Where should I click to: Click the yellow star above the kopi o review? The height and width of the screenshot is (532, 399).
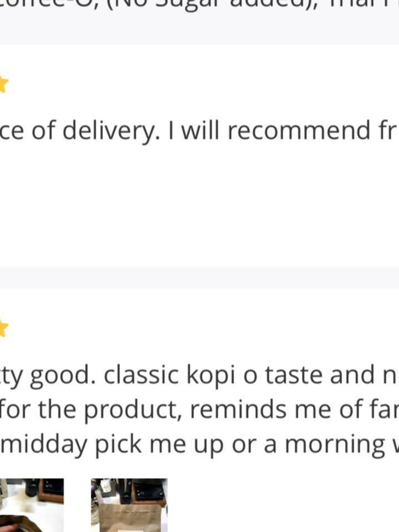[3, 329]
